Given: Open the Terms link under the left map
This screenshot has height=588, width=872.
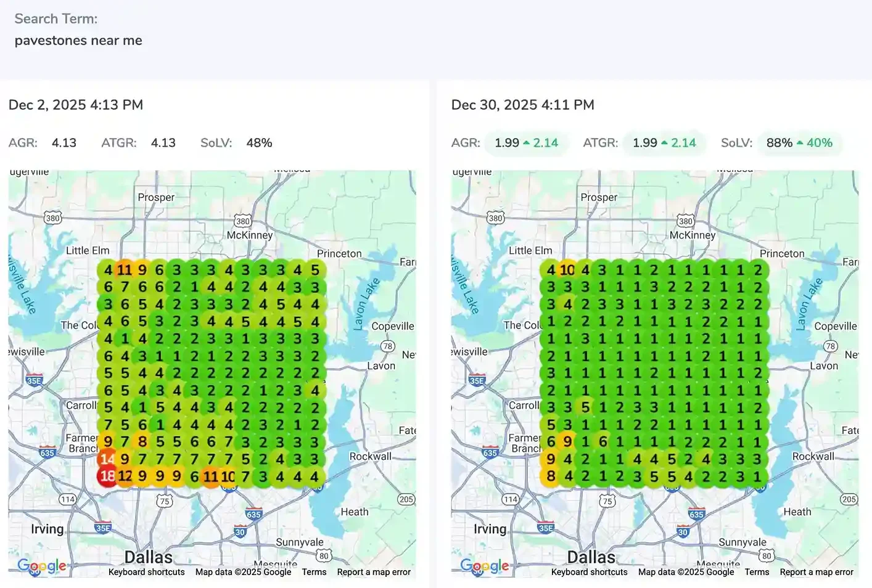Looking at the screenshot, I should 315,572.
